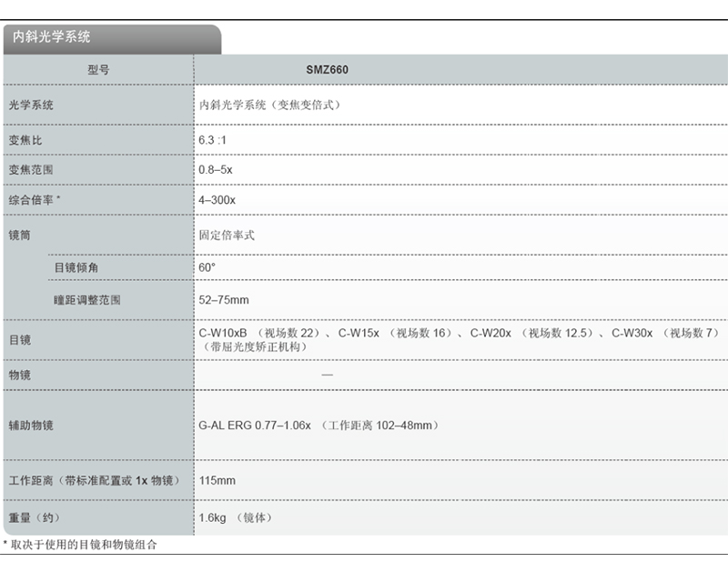Screen dimensions: 728x572
Task: Select the 光学系统 row label
Action: (31, 105)
